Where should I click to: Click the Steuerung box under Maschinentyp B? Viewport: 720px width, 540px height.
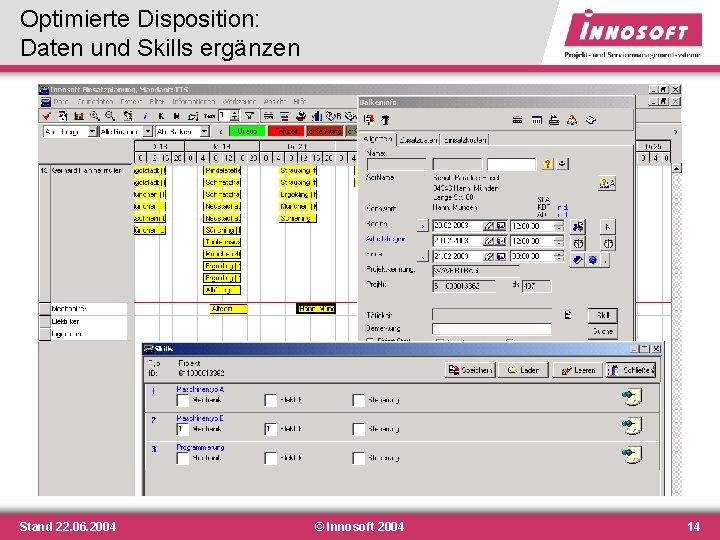[359, 429]
